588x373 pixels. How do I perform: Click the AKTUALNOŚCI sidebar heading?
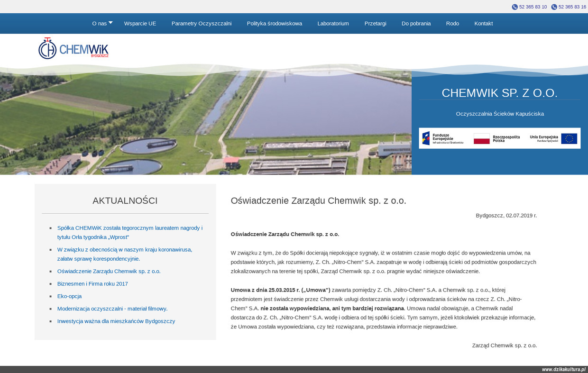pos(125,200)
